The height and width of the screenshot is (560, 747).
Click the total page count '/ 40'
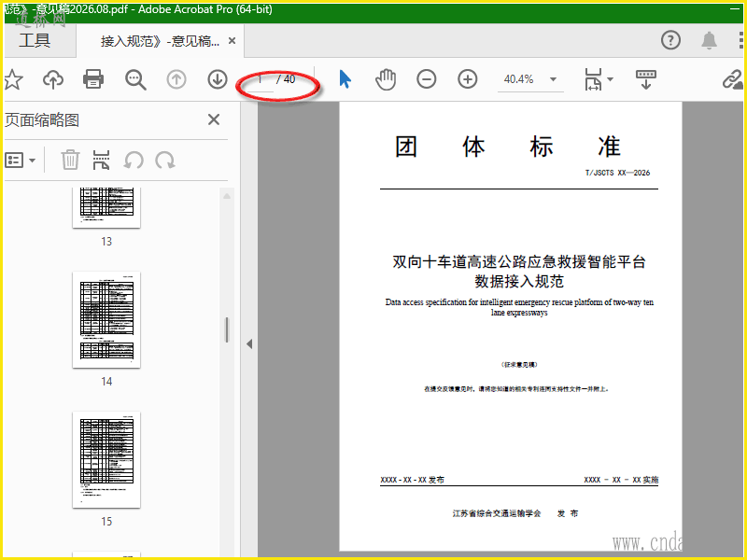pyautogui.click(x=286, y=79)
